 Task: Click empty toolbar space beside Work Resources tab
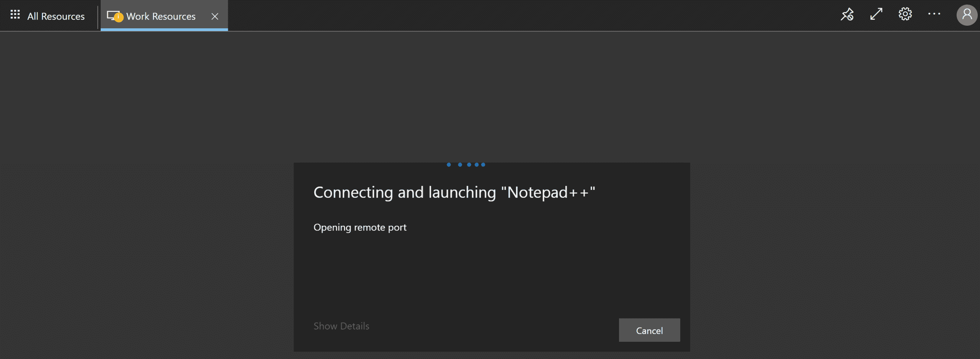click(498, 15)
